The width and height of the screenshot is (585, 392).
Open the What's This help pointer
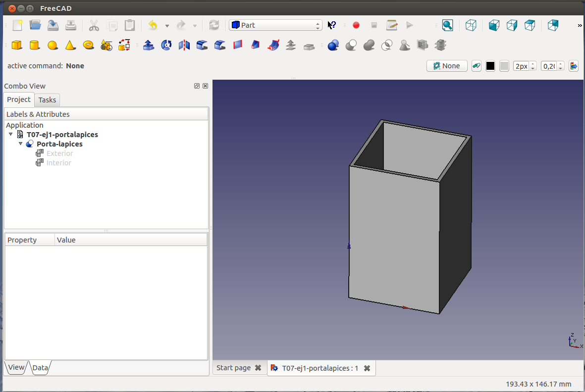pos(332,25)
